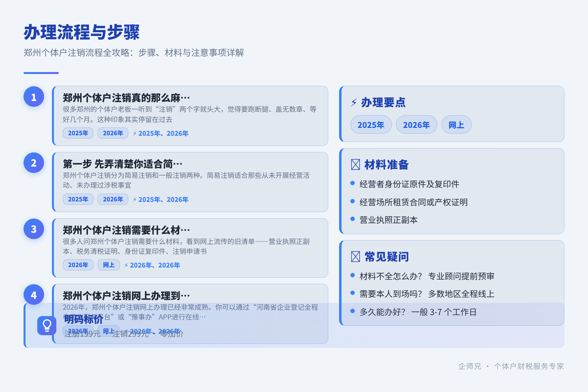Screen dimensions: 588x392
Task: Click the lightbulb icon beside 明码标价
Action: click(x=47, y=326)
